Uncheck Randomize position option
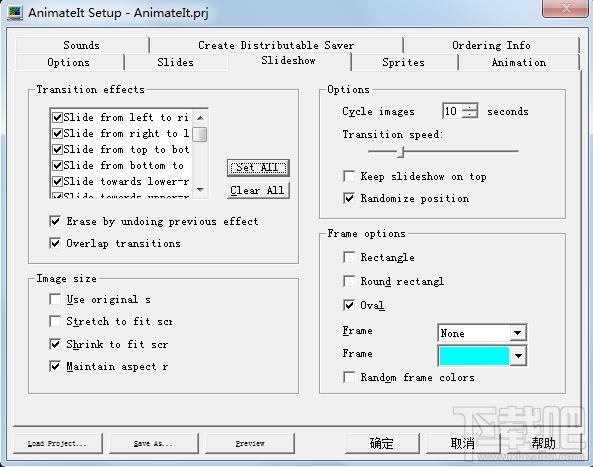This screenshot has width=593, height=467. tap(349, 198)
